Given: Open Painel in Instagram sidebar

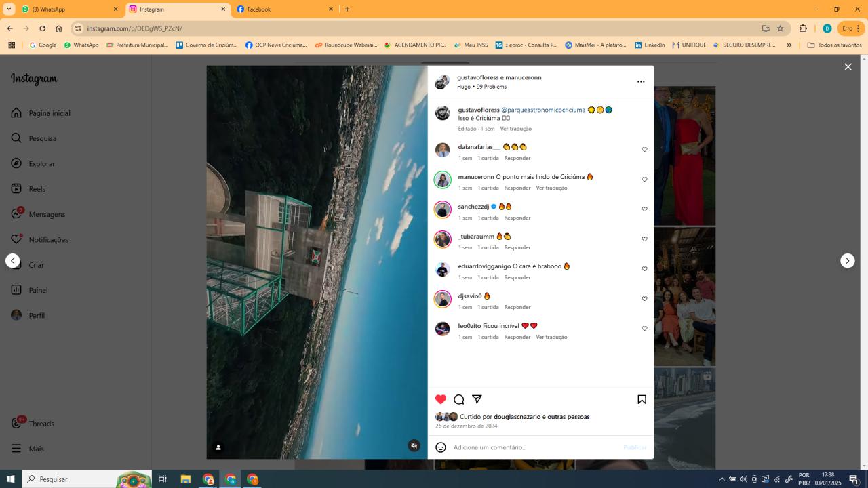Looking at the screenshot, I should click(29, 290).
